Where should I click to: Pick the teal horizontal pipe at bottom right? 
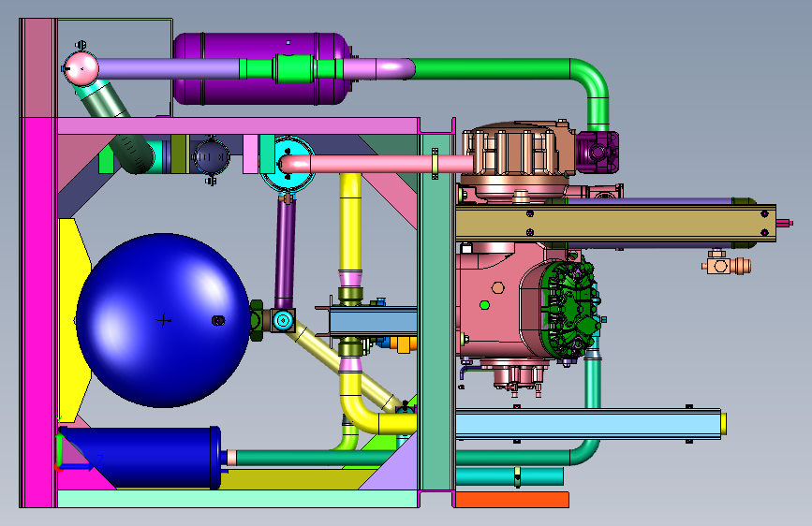pyautogui.click(x=509, y=476)
